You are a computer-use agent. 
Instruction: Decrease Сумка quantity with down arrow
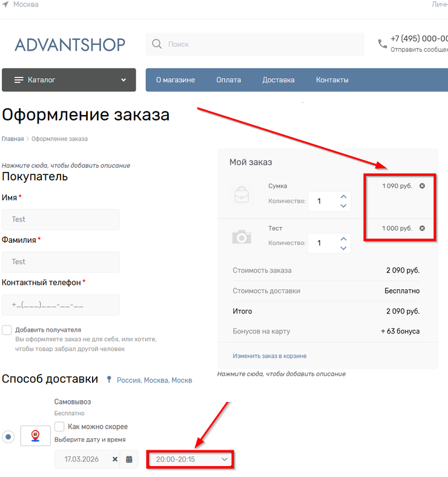(343, 206)
